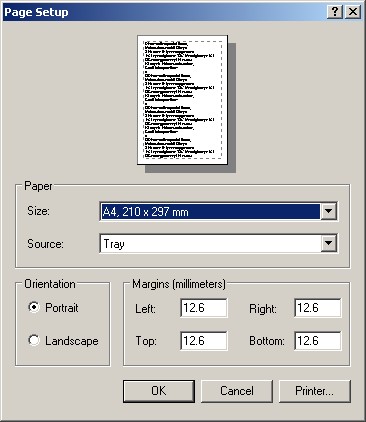The width and height of the screenshot is (366, 422).
Task: Click the Right margin field
Action: (318, 308)
